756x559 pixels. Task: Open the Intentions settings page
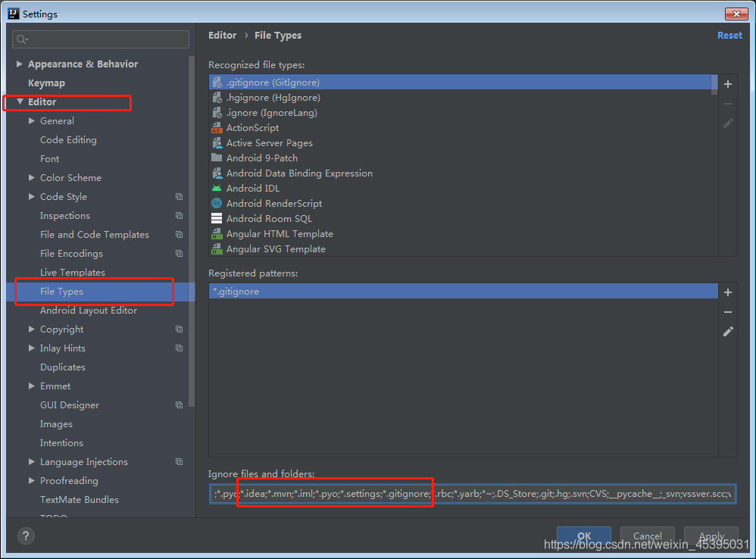coord(61,443)
